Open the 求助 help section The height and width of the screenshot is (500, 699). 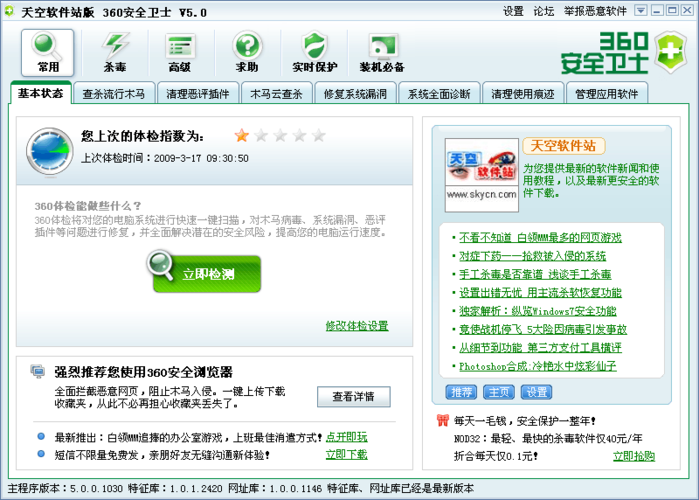[246, 51]
